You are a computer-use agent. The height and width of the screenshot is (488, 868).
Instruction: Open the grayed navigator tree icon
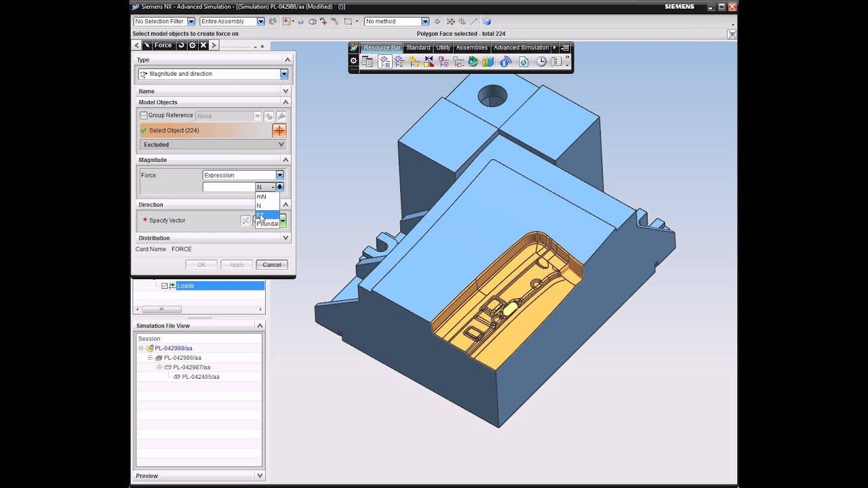458,62
